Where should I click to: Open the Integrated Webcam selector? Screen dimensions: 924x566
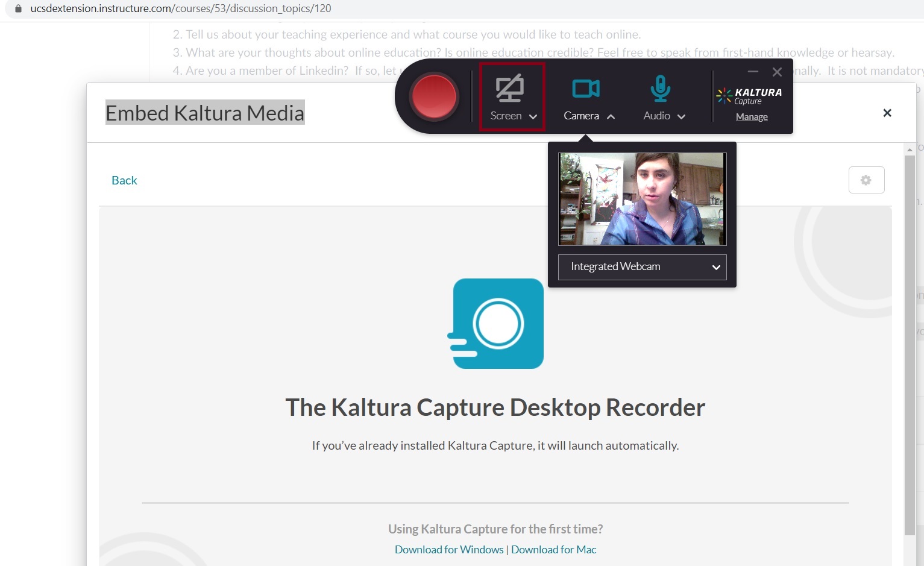[x=641, y=267]
